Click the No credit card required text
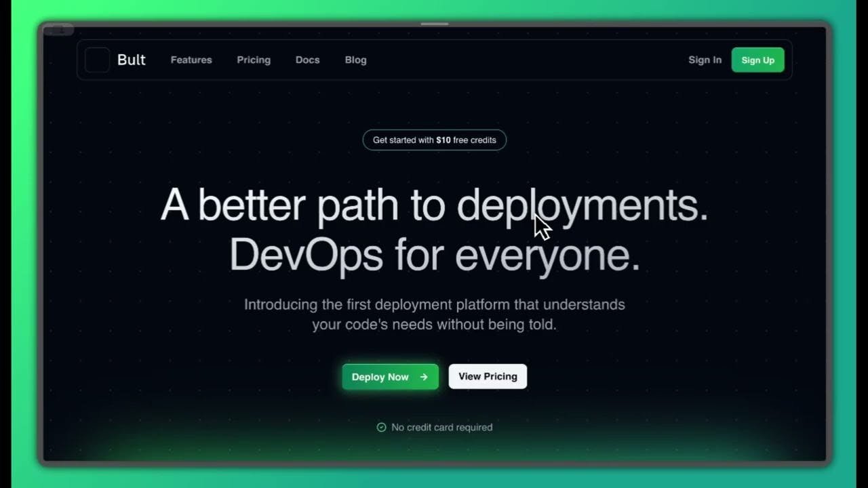The height and width of the screenshot is (488, 868). [x=442, y=427]
